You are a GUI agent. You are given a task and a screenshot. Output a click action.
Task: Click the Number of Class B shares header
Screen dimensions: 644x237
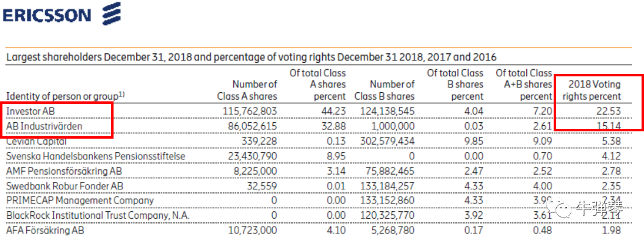click(x=385, y=91)
